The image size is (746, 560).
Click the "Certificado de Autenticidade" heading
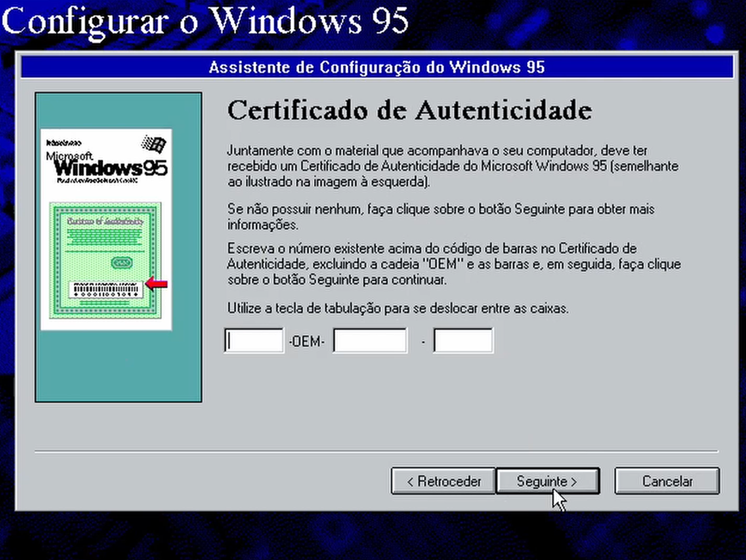click(410, 110)
